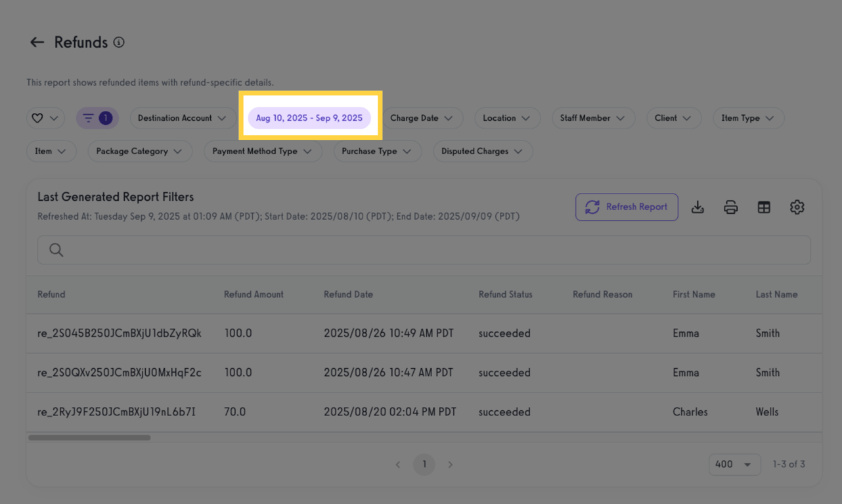Screen dimensions: 842x504
Task: Open the Client filter dropdown
Action: point(673,118)
